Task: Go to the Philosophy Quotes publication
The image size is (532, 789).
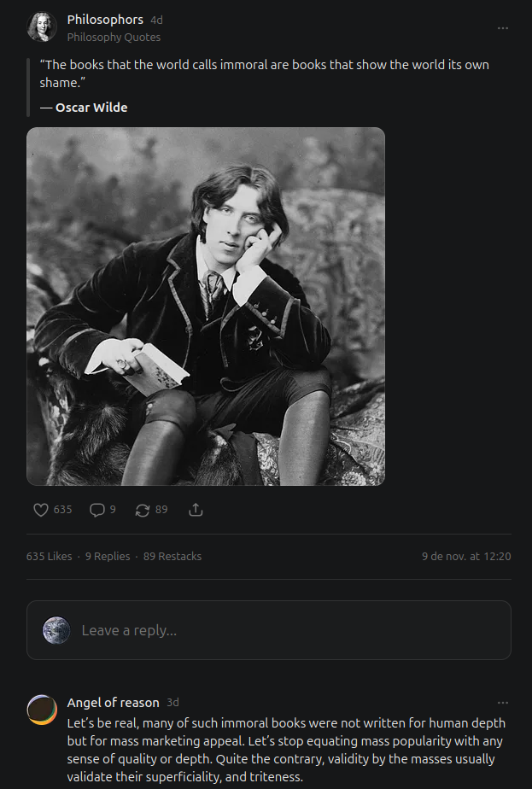Action: point(114,37)
